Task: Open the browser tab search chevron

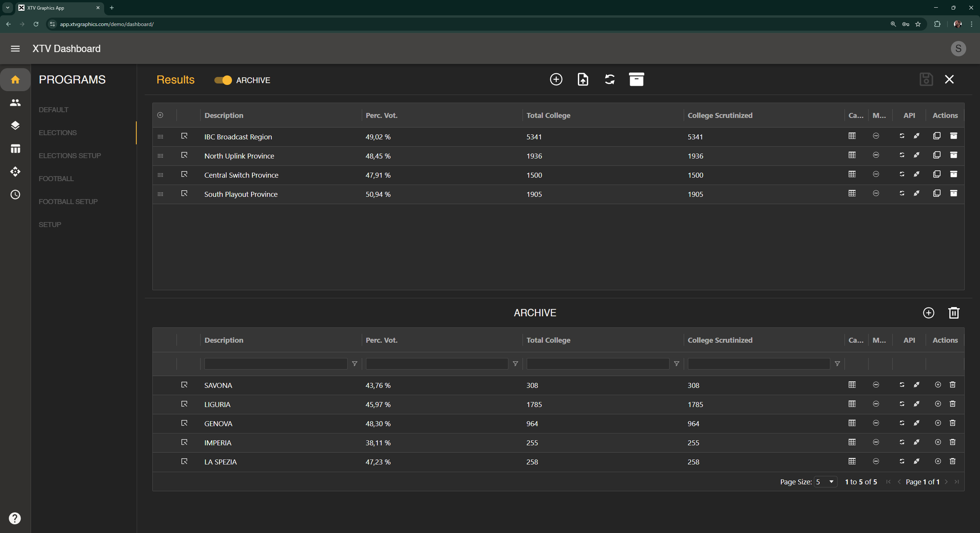Action: (7, 8)
